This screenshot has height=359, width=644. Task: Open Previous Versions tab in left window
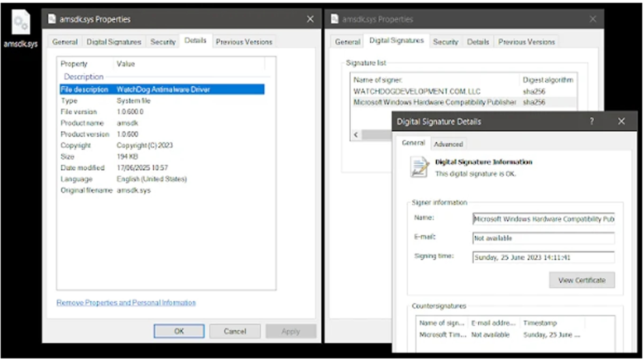tap(244, 42)
